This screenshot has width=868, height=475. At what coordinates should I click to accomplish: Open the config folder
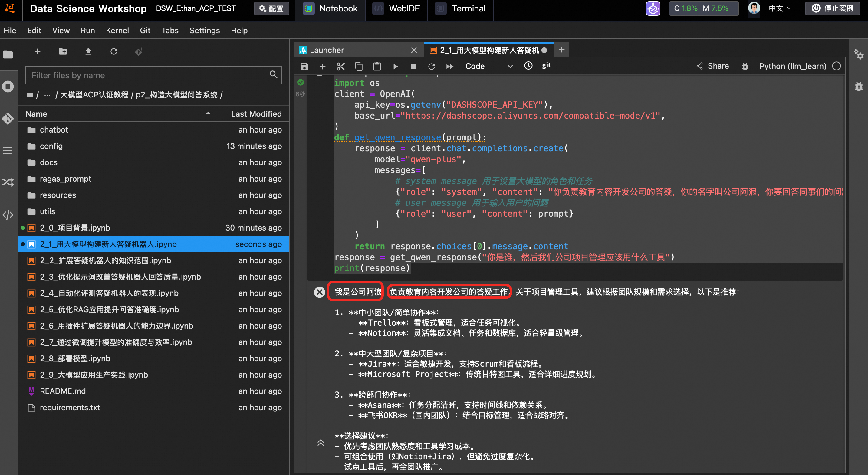154,146
